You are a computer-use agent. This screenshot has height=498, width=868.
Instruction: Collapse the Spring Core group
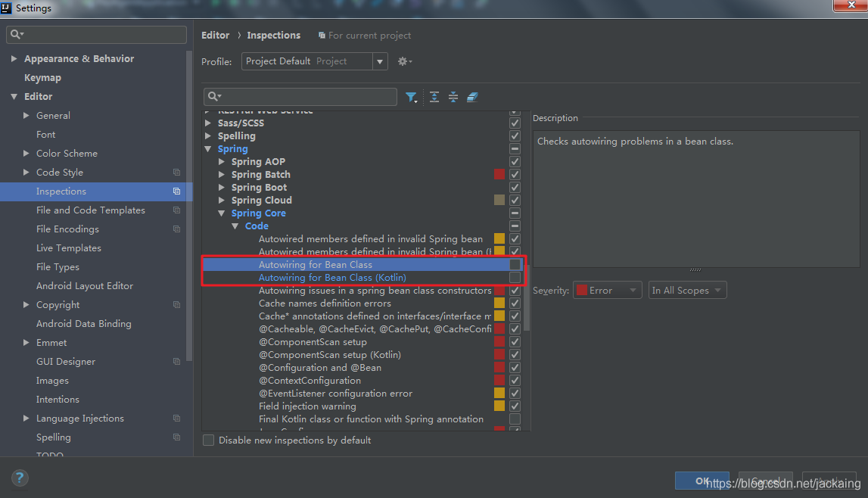[222, 213]
